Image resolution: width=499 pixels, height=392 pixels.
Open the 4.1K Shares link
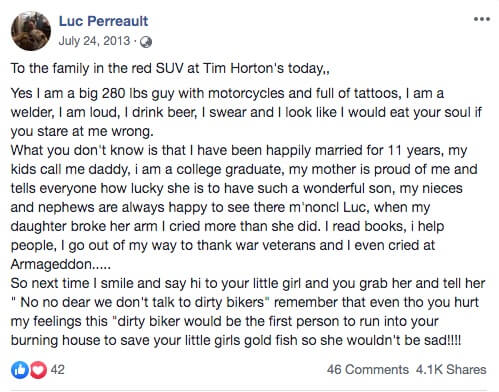coord(451,370)
